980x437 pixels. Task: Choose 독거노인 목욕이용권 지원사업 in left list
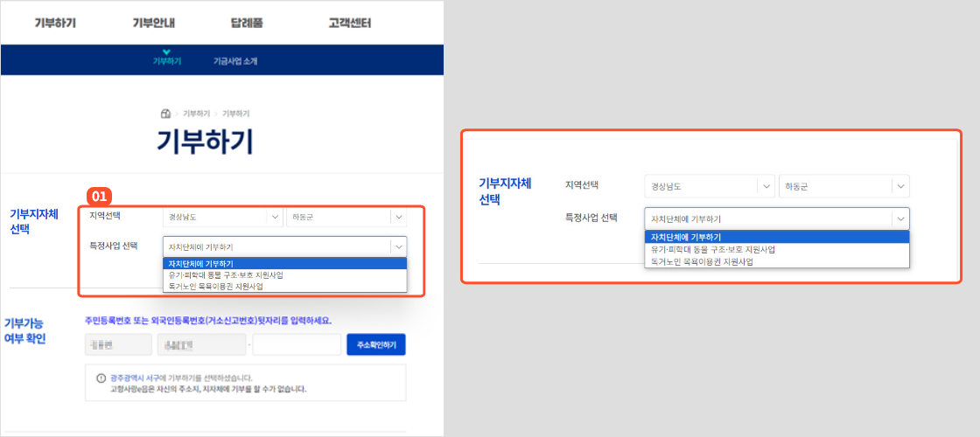(x=284, y=286)
